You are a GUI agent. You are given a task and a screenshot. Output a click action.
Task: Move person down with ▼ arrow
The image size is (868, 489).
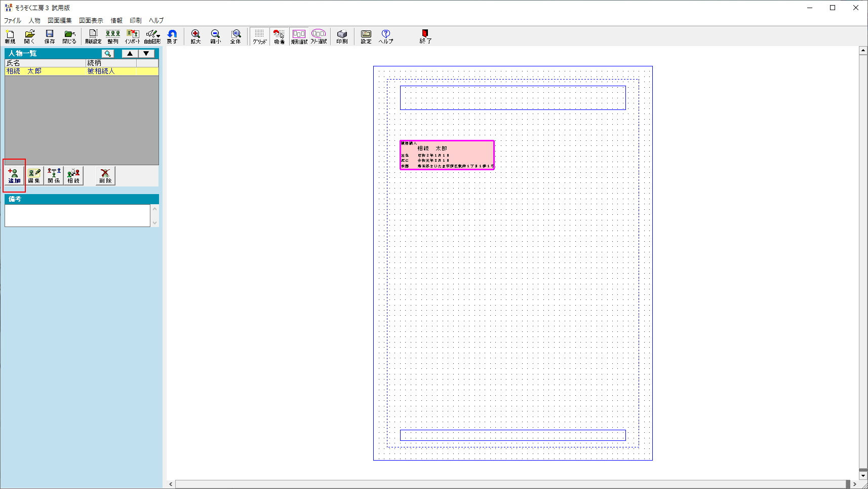146,54
